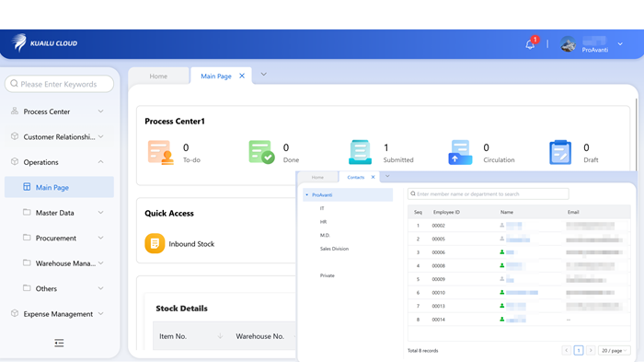Open the Draft process icon
This screenshot has width=644, height=362.
560,152
